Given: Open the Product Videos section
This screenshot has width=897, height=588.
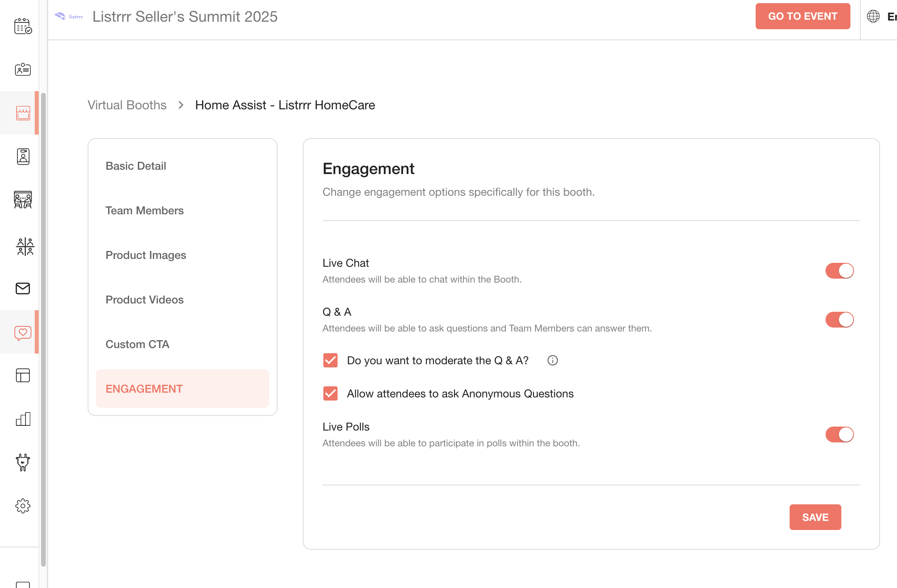Looking at the screenshot, I should click(182, 300).
